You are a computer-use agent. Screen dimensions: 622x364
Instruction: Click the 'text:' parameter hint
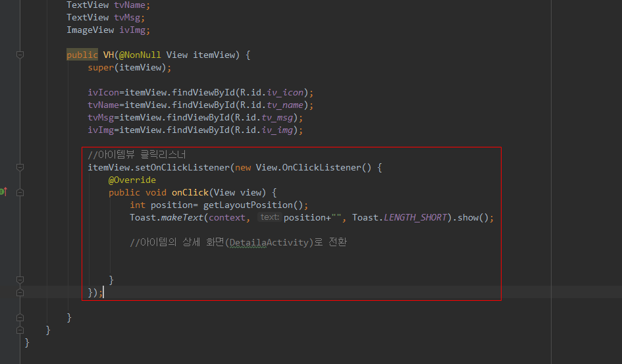(270, 217)
